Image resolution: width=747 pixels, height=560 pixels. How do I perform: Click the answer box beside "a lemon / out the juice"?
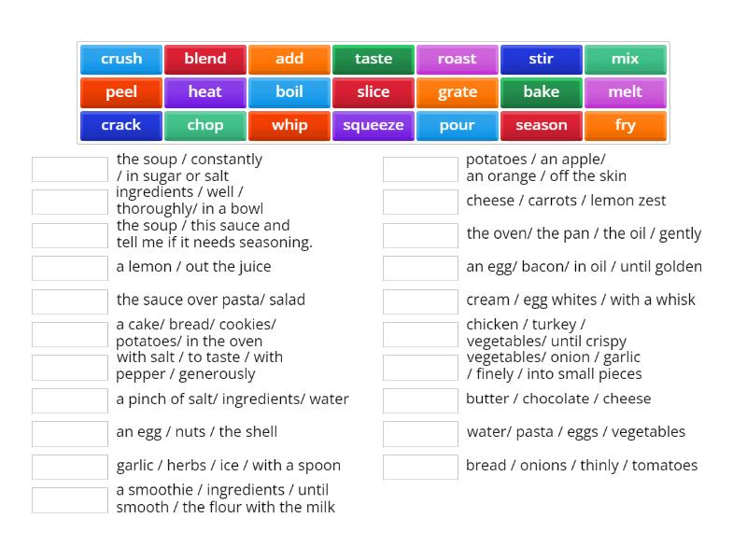69,268
